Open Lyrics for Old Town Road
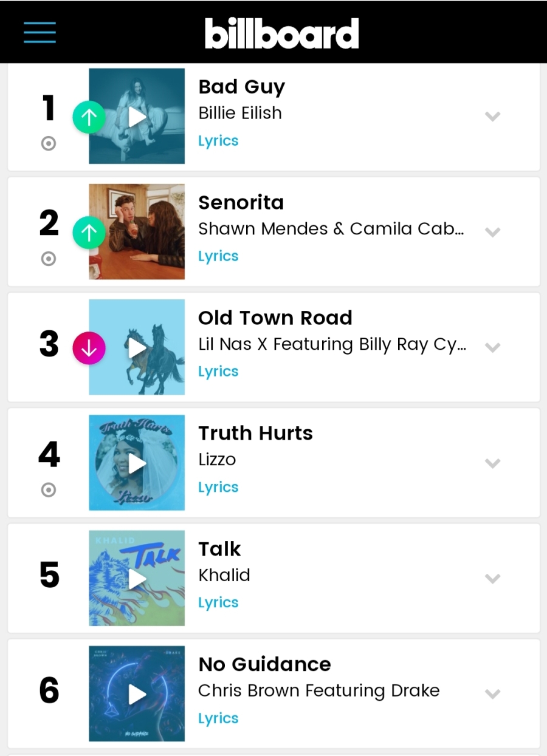The height and width of the screenshot is (756, 547). (x=218, y=372)
